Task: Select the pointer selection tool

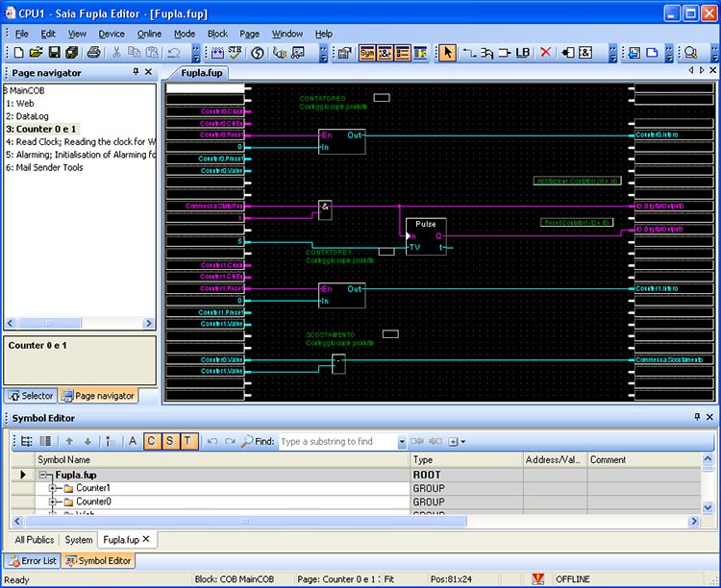Action: (x=447, y=53)
